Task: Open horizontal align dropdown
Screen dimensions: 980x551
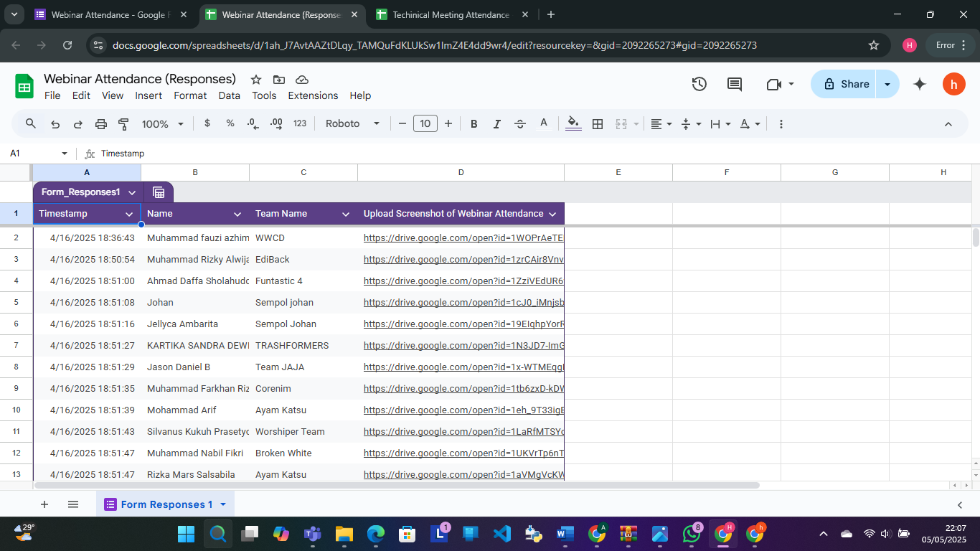Action: [x=661, y=124]
